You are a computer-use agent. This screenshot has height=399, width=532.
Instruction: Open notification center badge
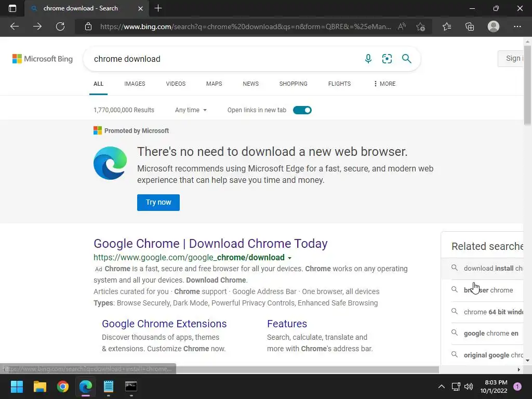517,387
